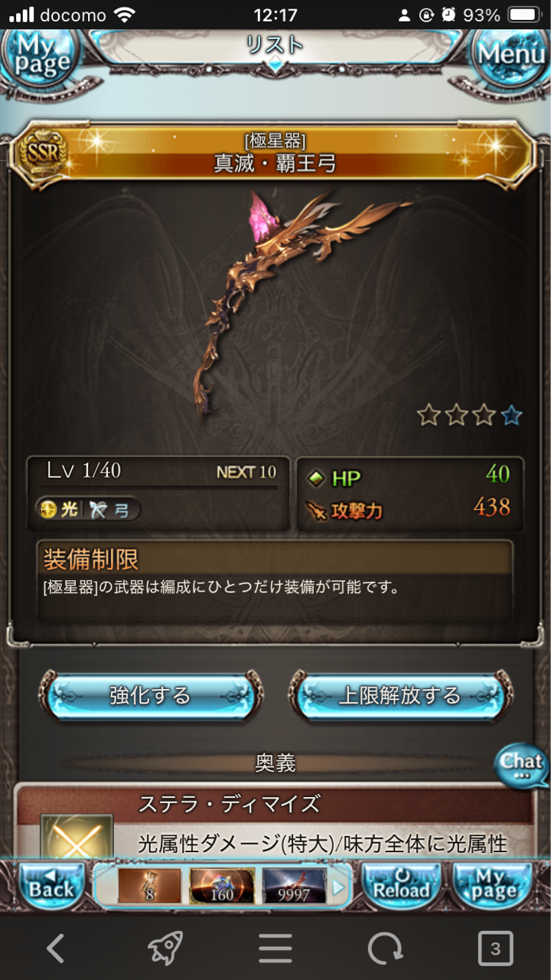The image size is (551, 980).
Task: Open the Chat bubble
Action: [x=522, y=765]
